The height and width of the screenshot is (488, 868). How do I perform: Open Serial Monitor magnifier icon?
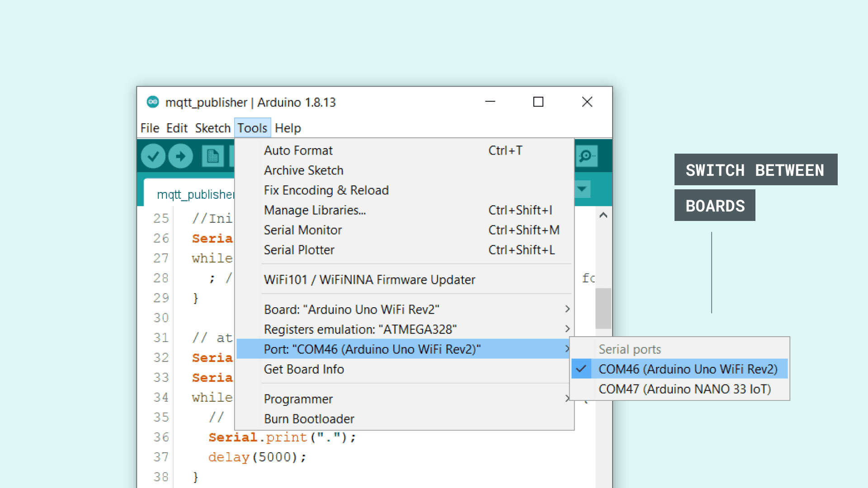[586, 156]
